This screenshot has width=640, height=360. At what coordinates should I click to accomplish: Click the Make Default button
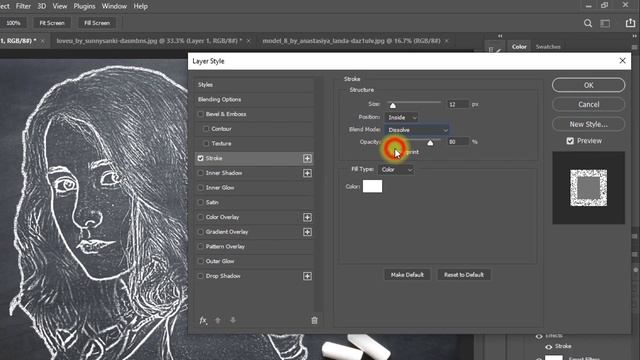(x=407, y=275)
